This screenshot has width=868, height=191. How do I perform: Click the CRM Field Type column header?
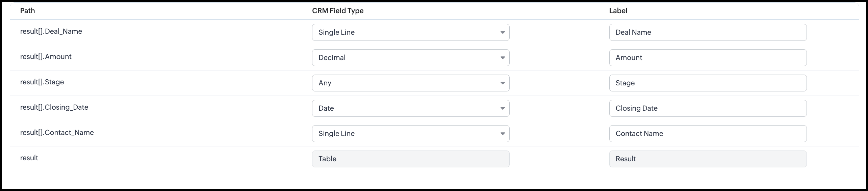pos(337,11)
